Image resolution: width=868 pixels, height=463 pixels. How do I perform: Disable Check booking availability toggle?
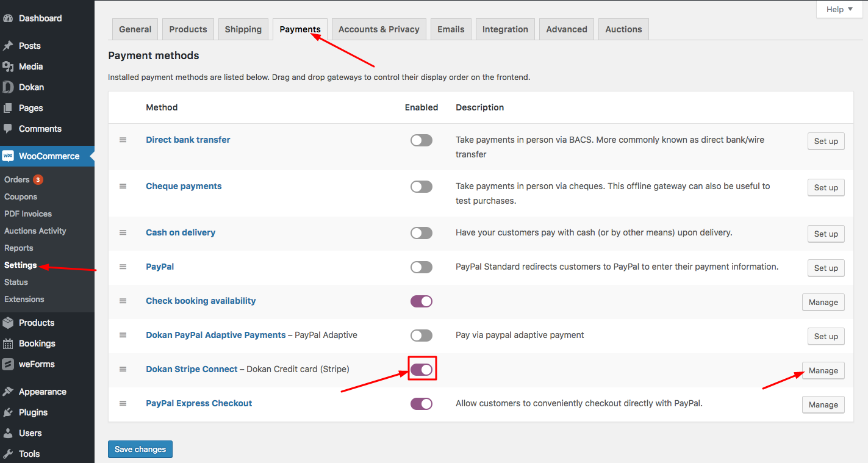click(421, 301)
